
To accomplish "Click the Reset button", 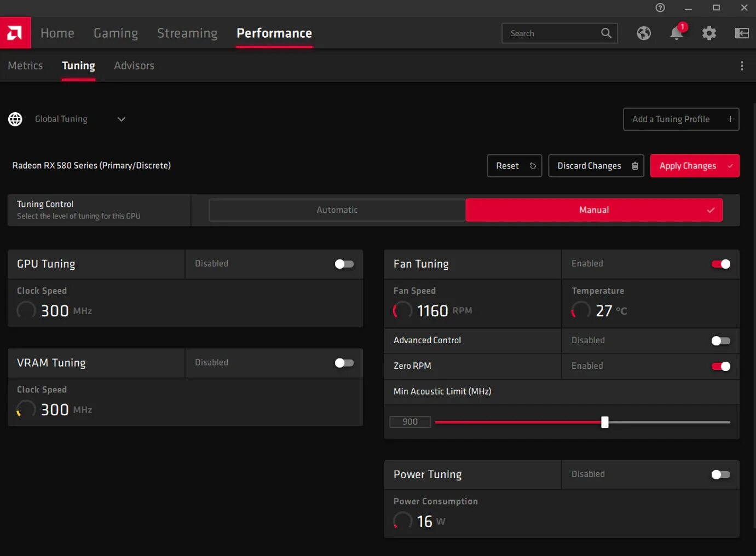I will tap(515, 166).
